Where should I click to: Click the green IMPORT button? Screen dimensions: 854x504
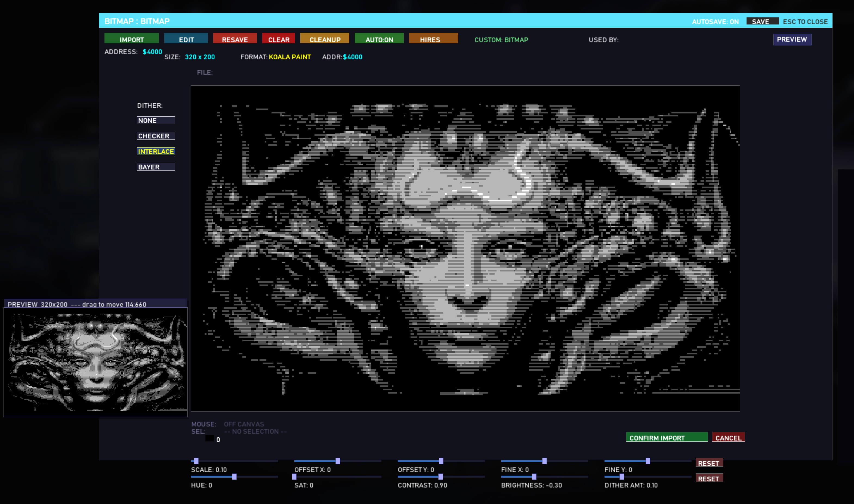pyautogui.click(x=131, y=38)
